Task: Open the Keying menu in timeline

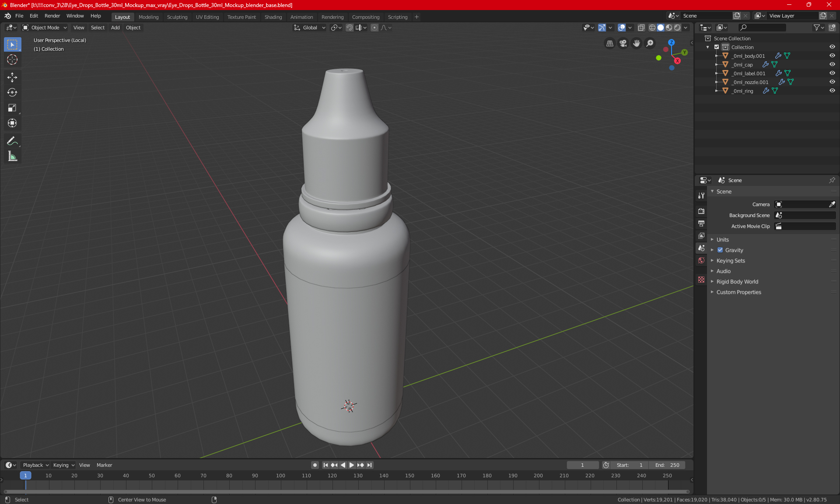Action: click(63, 465)
